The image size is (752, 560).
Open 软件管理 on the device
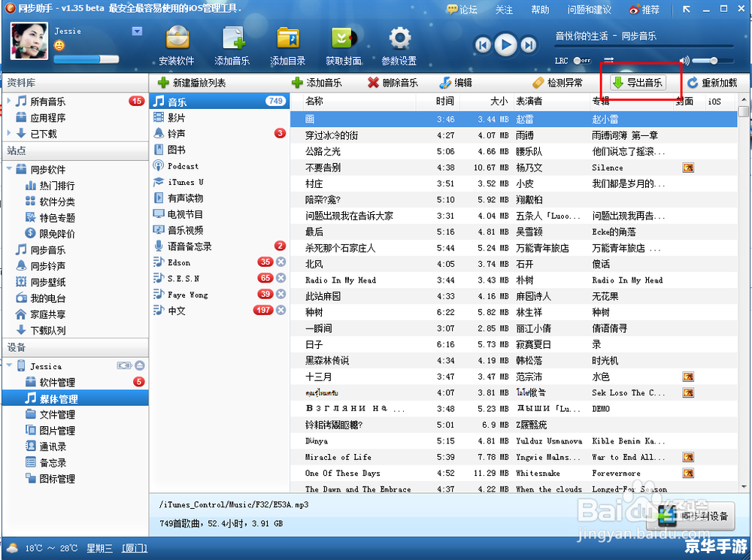pyautogui.click(x=50, y=382)
